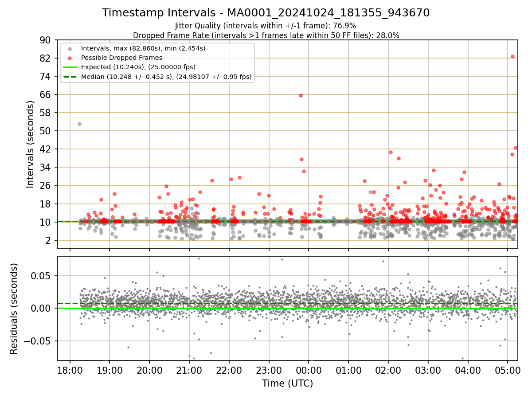Image resolution: width=532 pixels, height=399 pixels.
Task: Click the chart title 'Timestamp Intervals - MA0001_20241024_181355_943670'
Action: [x=266, y=13]
